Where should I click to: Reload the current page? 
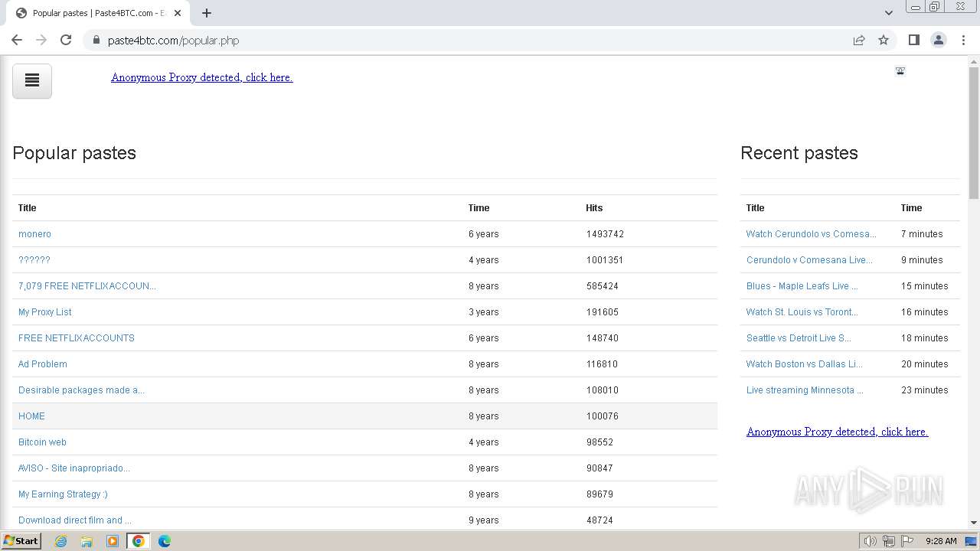pos(66,40)
